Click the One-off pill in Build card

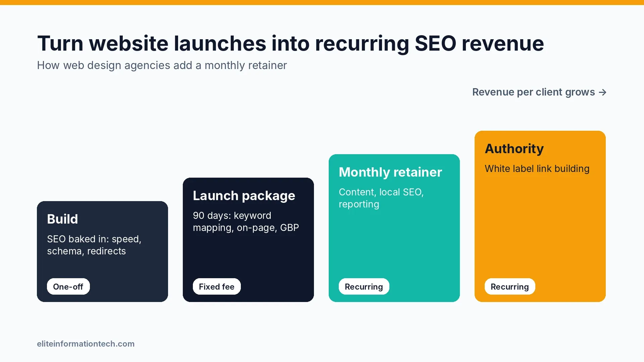[x=68, y=287]
